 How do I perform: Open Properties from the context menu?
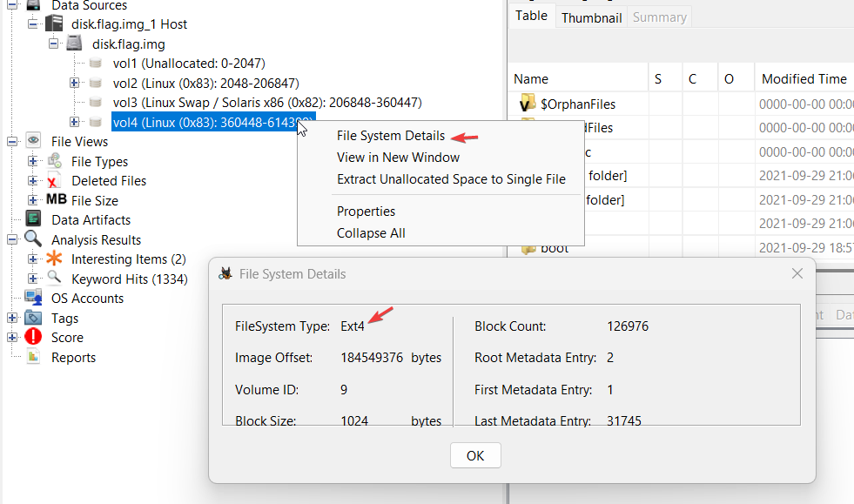click(366, 212)
